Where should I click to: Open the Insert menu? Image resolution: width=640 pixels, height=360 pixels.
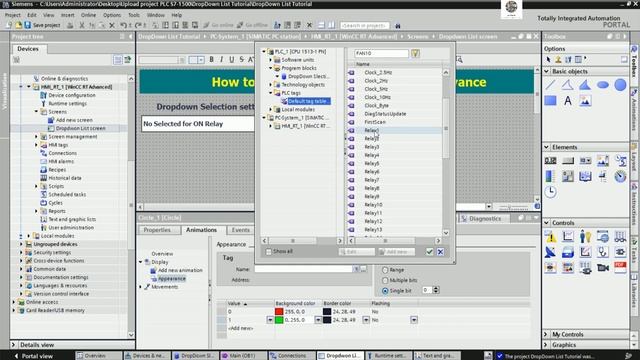67,15
